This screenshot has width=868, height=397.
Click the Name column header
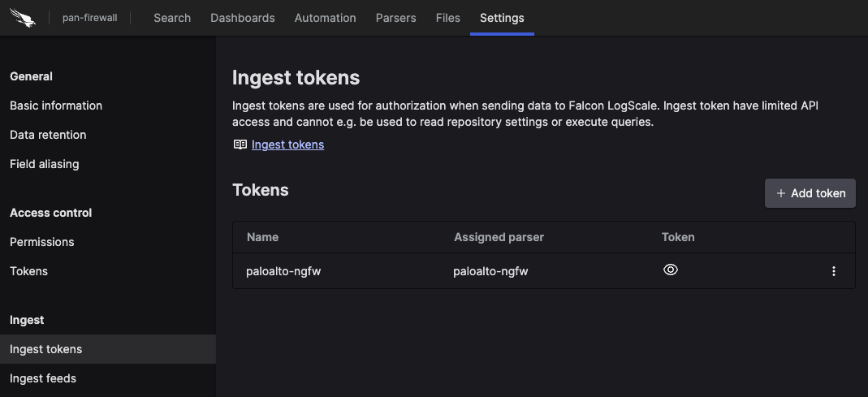[262, 237]
